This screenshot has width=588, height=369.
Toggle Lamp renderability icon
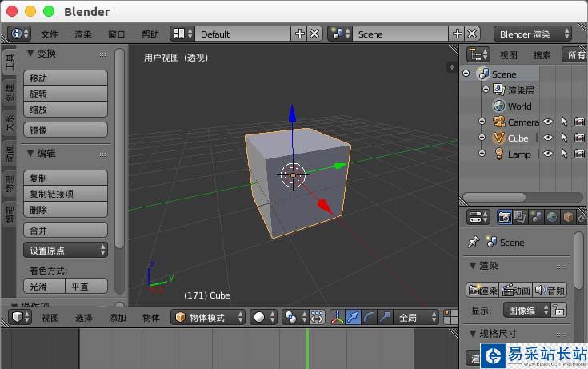(580, 154)
